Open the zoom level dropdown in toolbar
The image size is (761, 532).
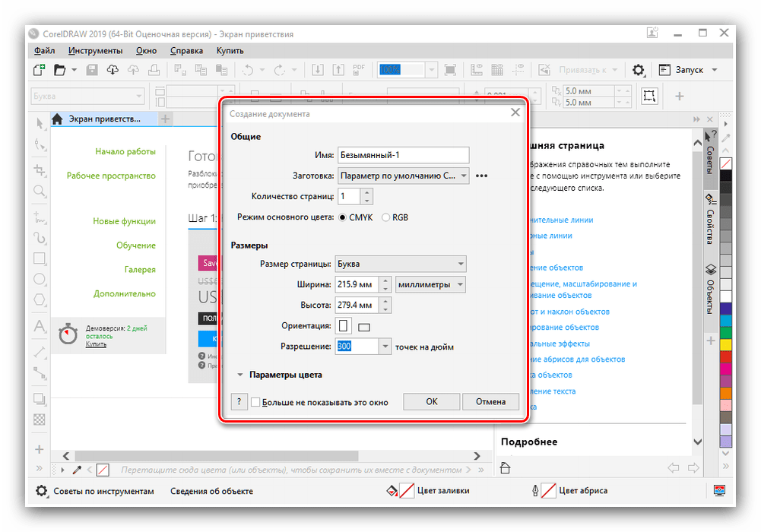tap(432, 70)
